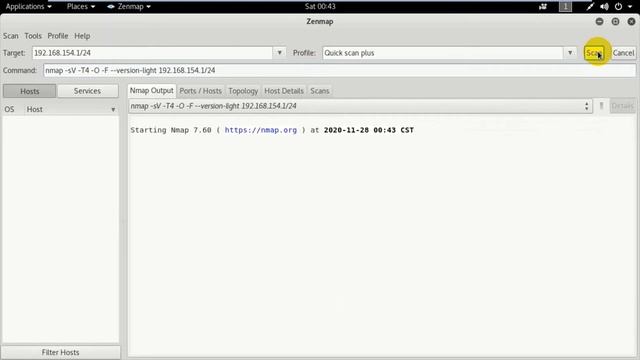The image size is (640, 360).
Task: Click the nmap Command input field
Action: tap(339, 70)
